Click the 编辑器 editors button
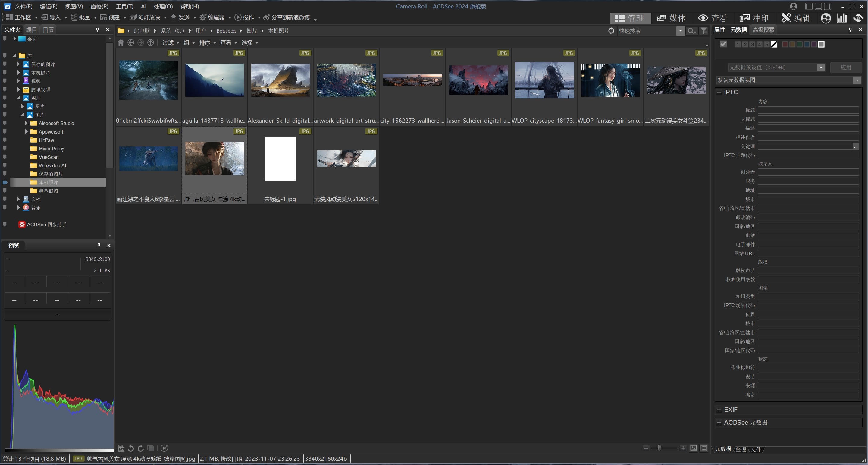This screenshot has height=465, width=868. point(212,17)
